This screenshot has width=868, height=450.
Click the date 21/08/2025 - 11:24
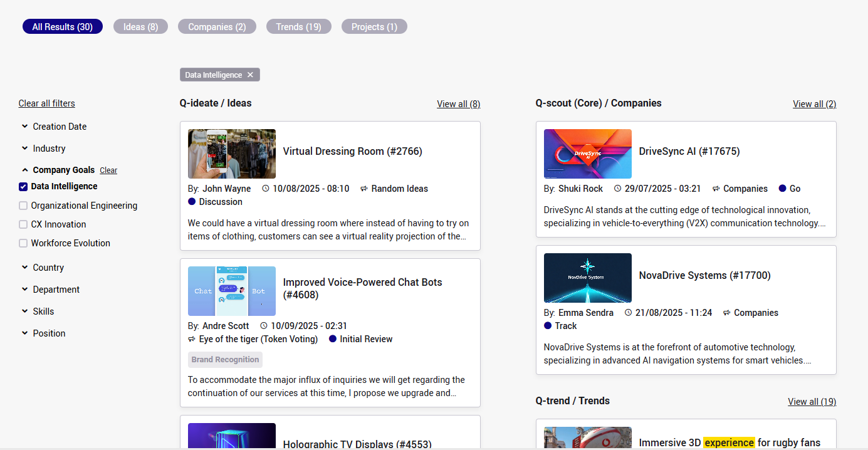click(x=674, y=313)
